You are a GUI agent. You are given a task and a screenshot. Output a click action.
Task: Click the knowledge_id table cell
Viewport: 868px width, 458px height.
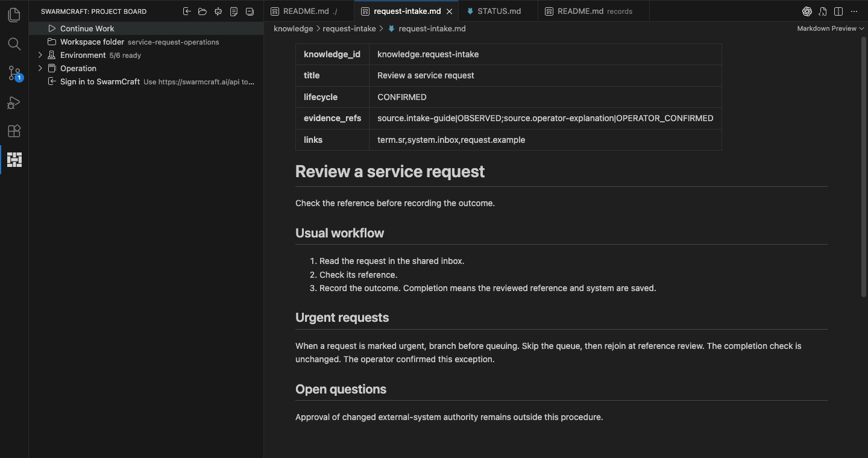point(332,54)
